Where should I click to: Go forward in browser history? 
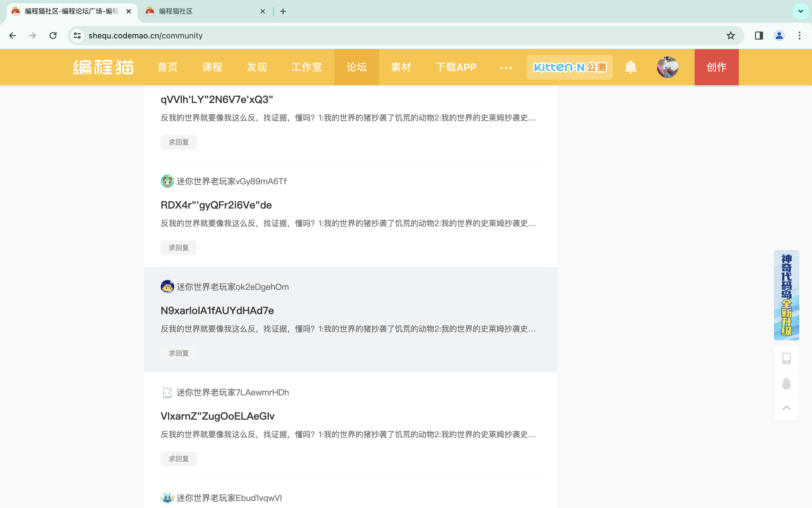32,36
